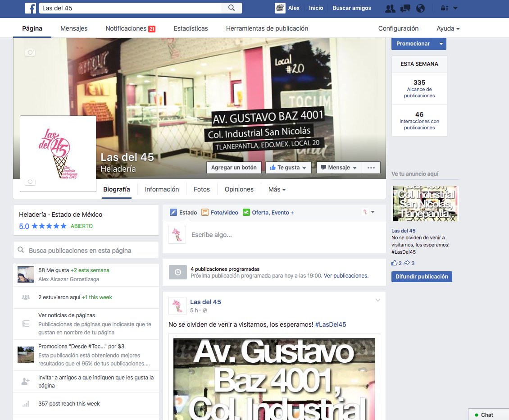Open the Mensaje dropdown
The height and width of the screenshot is (420, 509).
(339, 168)
